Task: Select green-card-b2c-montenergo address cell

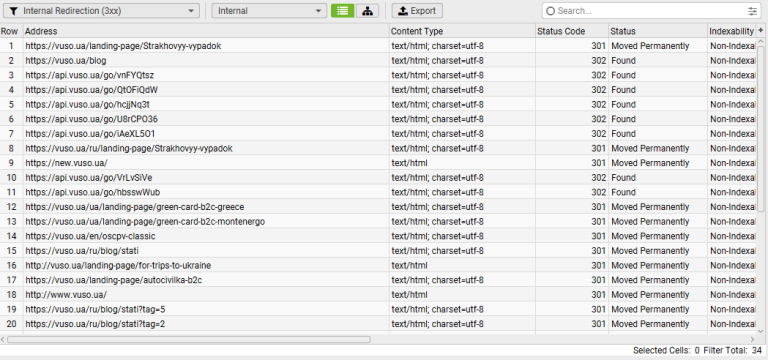Action: 206,221
